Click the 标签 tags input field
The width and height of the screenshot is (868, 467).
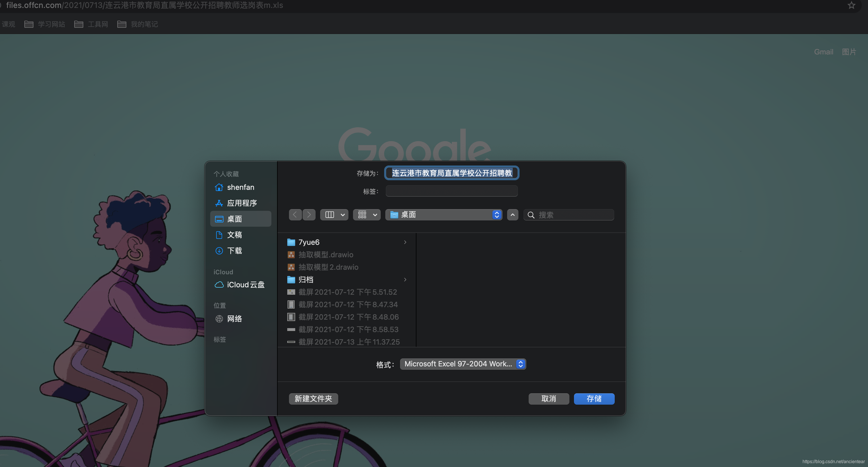[x=452, y=191]
